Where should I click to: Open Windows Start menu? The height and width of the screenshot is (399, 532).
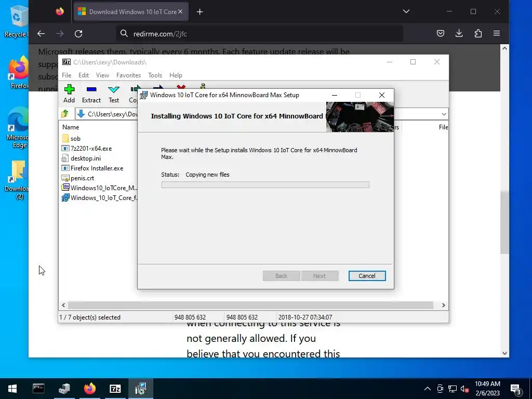[12, 389]
